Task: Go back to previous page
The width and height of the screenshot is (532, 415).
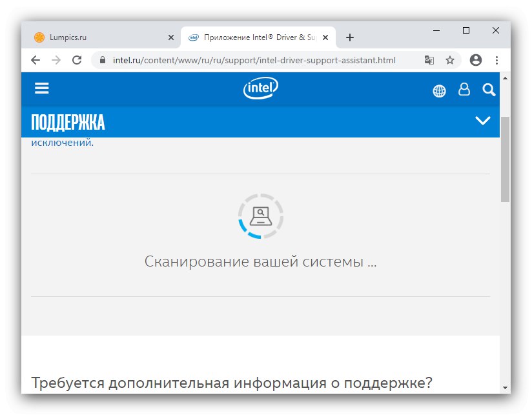Action: tap(36, 61)
